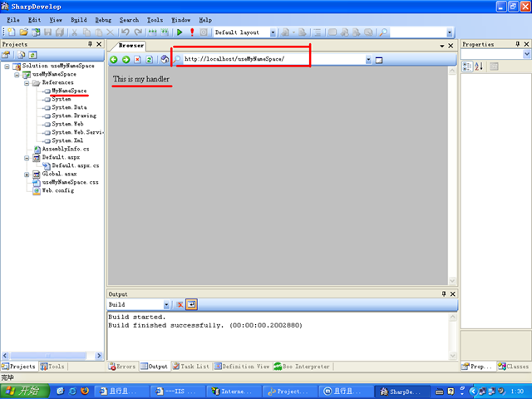Viewport: 532px width, 399px height.
Task: Open the Boo Interpreter tab
Action: pos(302,367)
